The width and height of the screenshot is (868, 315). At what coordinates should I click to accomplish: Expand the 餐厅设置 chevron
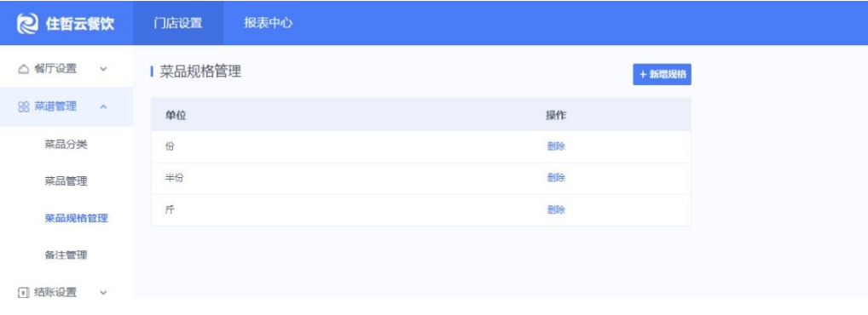[103, 69]
